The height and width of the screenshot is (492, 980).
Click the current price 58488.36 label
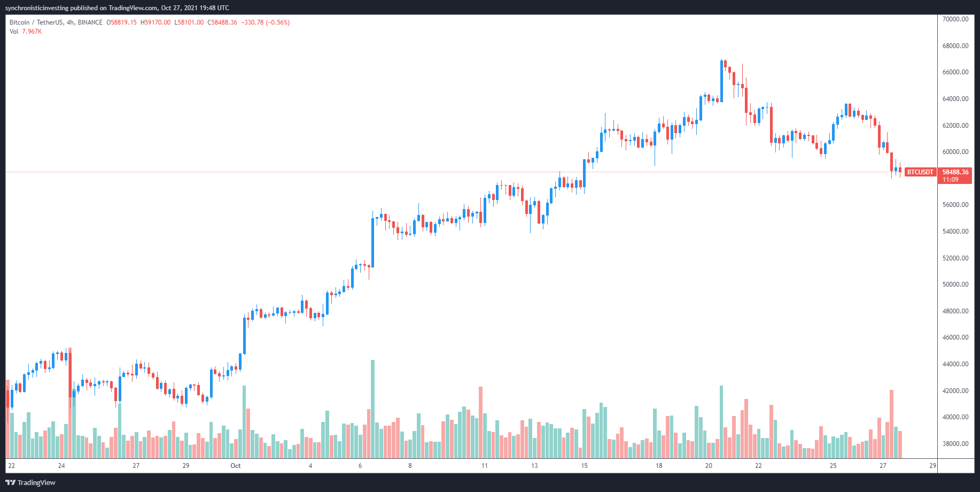pos(955,172)
